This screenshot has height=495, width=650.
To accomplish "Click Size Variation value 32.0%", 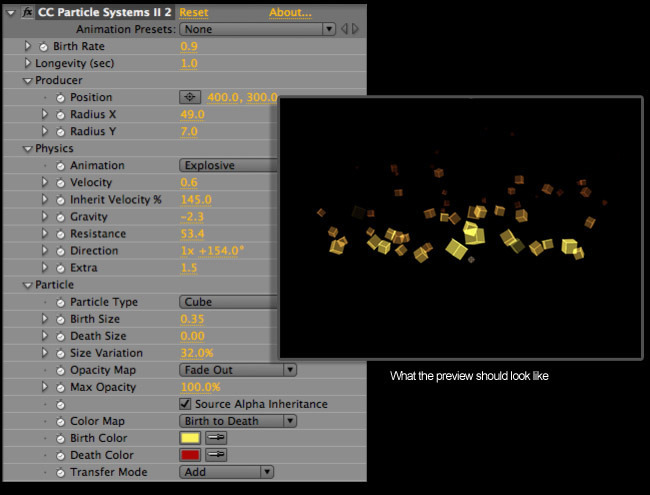I will click(x=196, y=353).
